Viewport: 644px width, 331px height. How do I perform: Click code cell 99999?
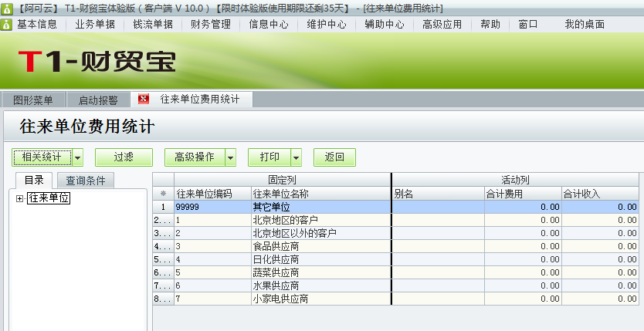pyautogui.click(x=213, y=207)
